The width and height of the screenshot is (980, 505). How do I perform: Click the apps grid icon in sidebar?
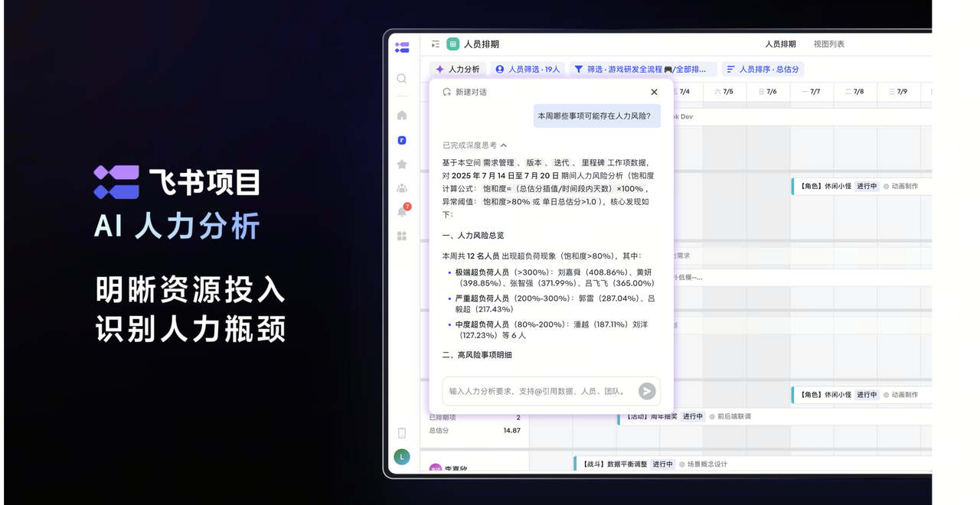[402, 236]
